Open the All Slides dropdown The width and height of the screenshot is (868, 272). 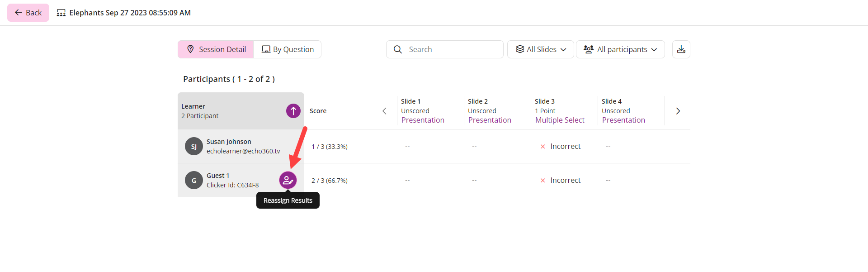pyautogui.click(x=541, y=49)
